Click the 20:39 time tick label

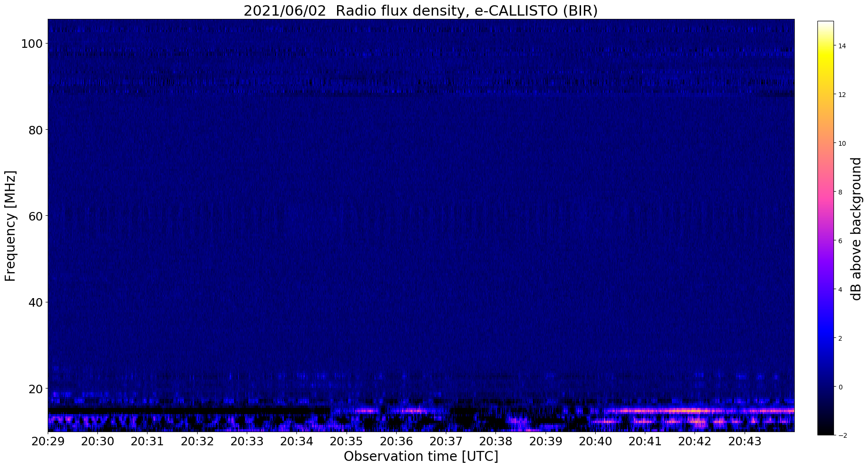pos(546,442)
